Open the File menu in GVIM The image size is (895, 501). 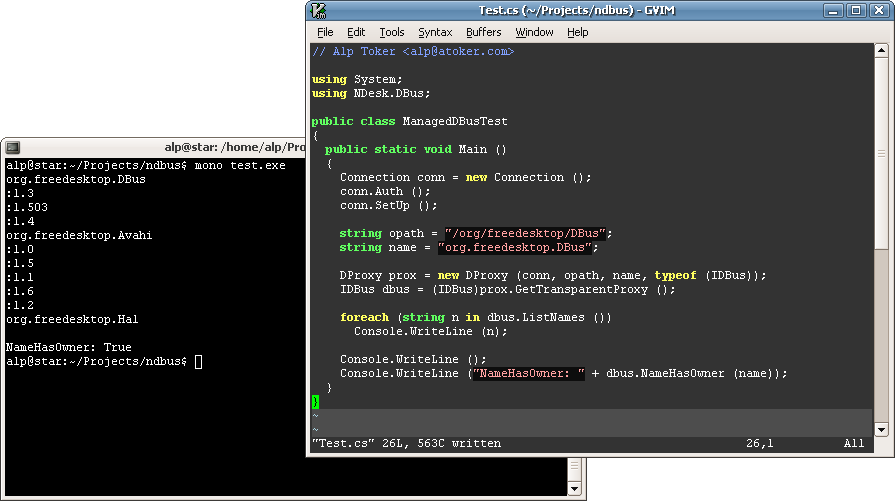[325, 32]
